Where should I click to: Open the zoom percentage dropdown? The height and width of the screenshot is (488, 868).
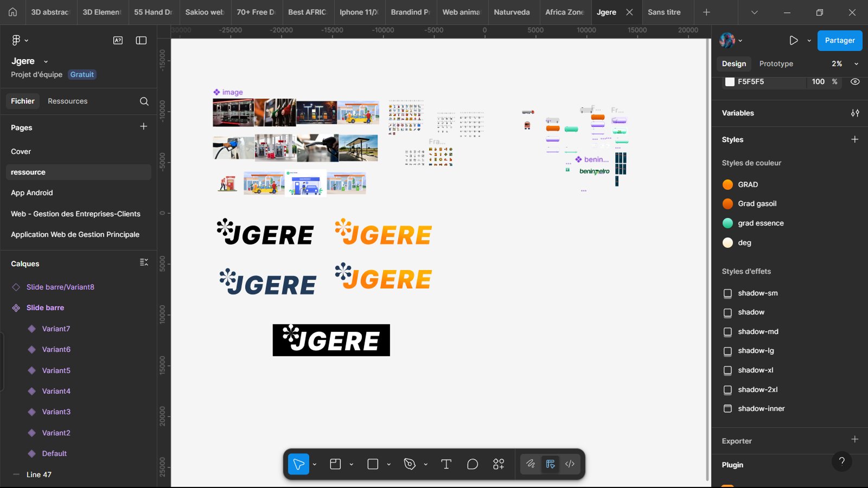(845, 64)
